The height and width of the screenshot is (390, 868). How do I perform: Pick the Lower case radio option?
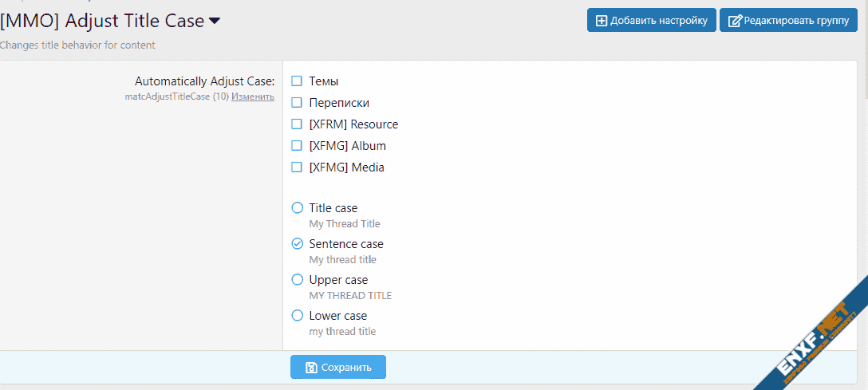298,316
